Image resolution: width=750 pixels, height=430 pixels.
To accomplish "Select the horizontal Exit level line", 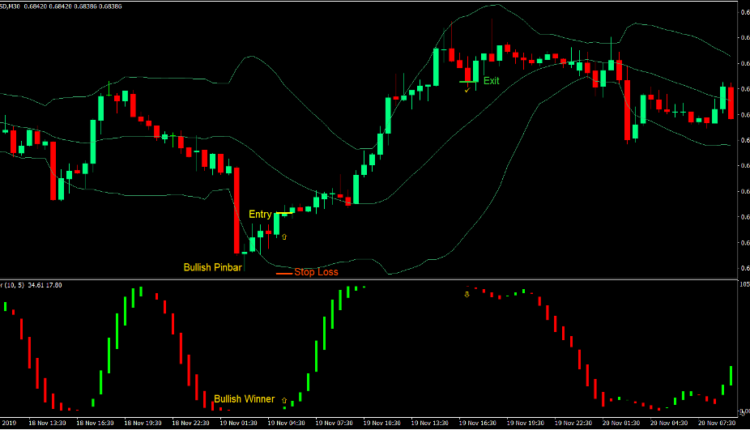I will tap(469, 80).
